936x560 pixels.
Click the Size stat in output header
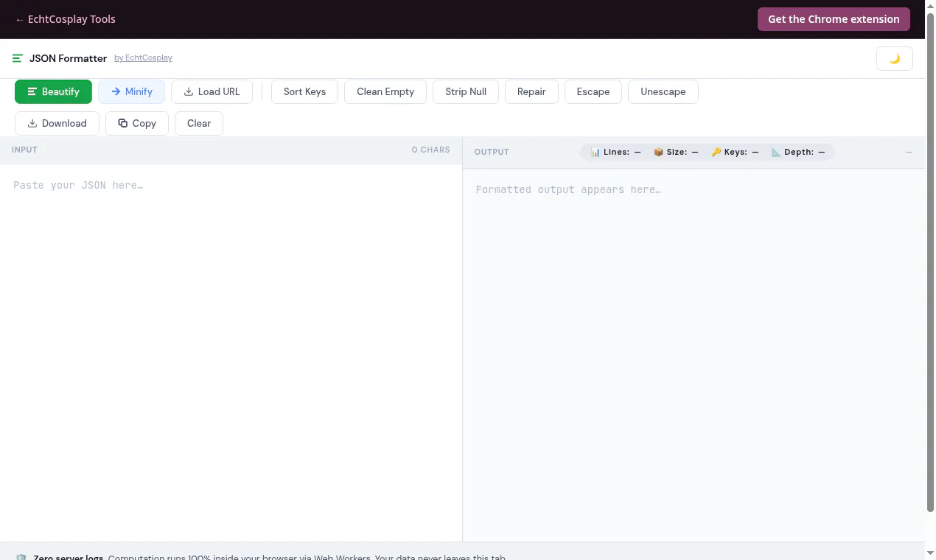pyautogui.click(x=676, y=152)
